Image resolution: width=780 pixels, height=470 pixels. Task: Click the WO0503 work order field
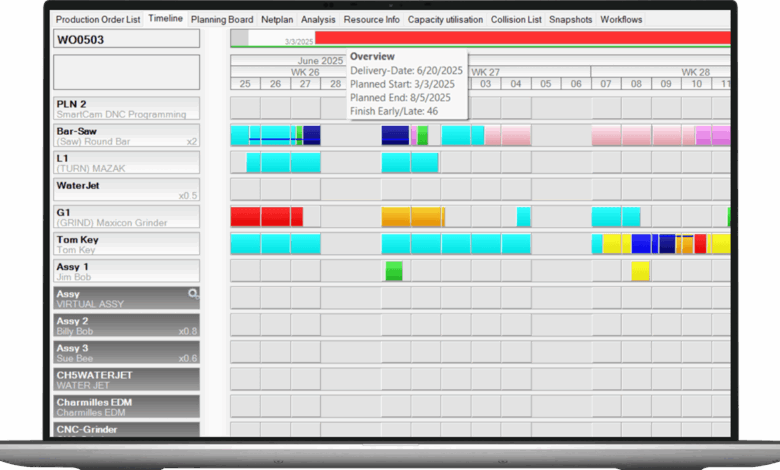[x=126, y=39]
